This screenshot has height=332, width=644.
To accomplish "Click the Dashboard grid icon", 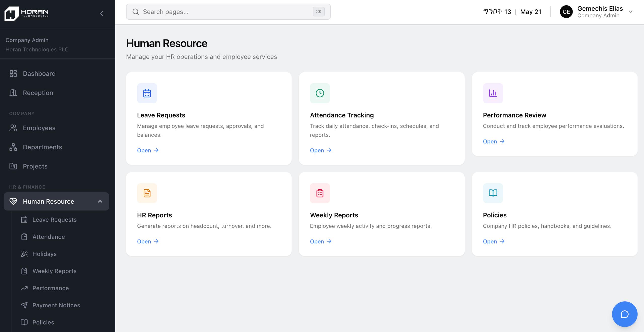I will [13, 74].
